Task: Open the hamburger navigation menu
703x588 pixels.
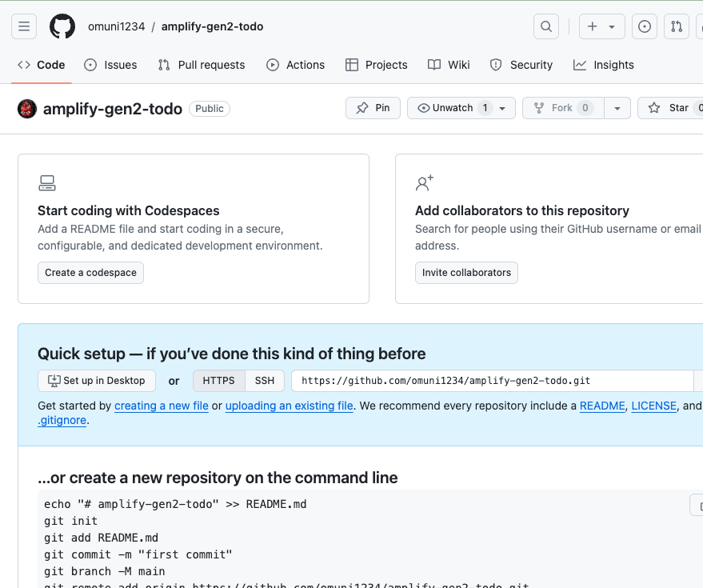Action: pos(24,26)
